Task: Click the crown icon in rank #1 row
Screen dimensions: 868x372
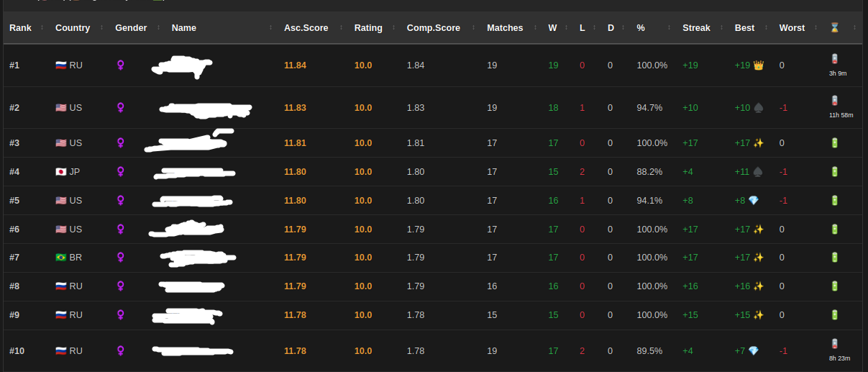Action: (759, 65)
